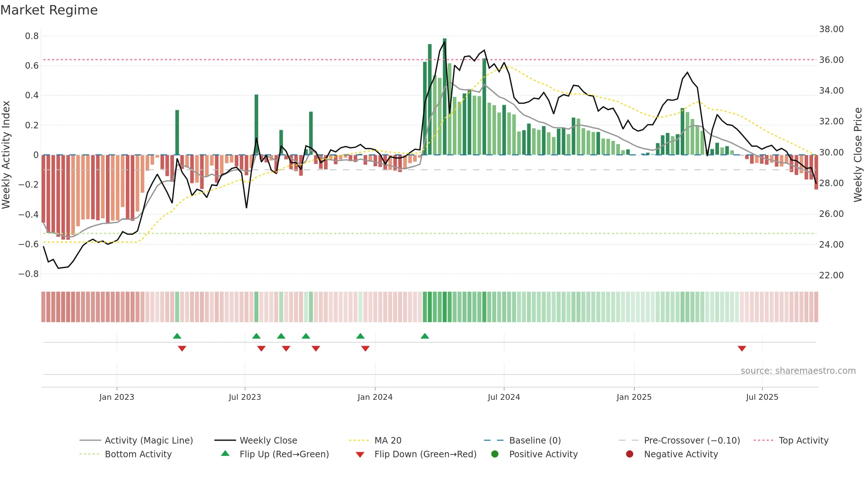This screenshot has width=868, height=488.
Task: Toggle the Flip Down (Green→Red) legend entry
Action: (416, 454)
